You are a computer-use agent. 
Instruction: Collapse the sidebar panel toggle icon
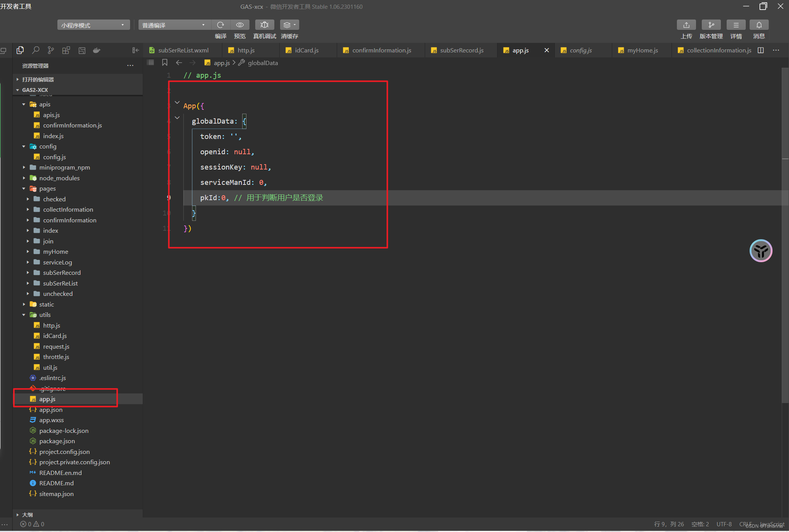click(135, 50)
